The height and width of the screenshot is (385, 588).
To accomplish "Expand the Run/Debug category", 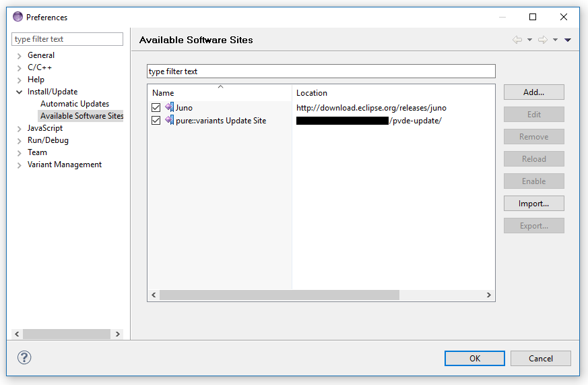I will [x=20, y=141].
